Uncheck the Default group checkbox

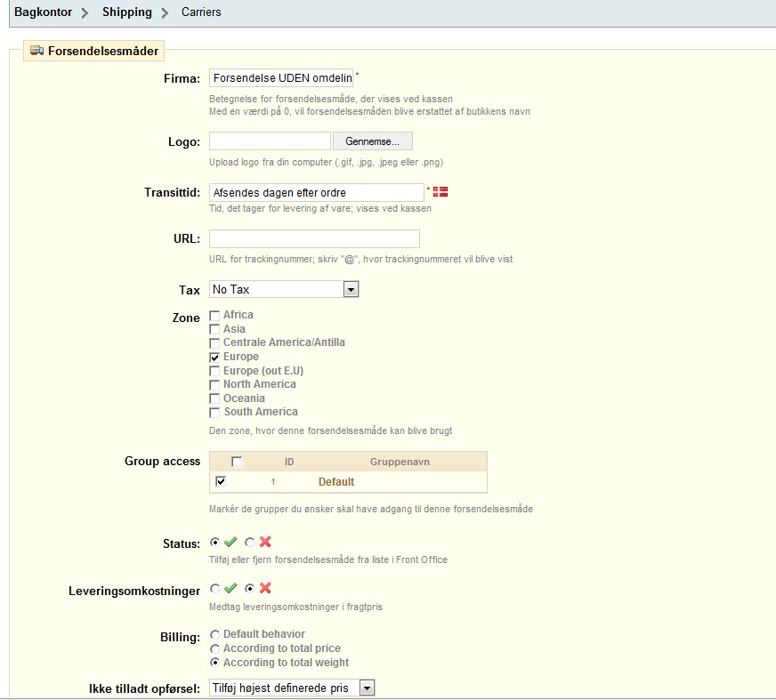pyautogui.click(x=221, y=481)
